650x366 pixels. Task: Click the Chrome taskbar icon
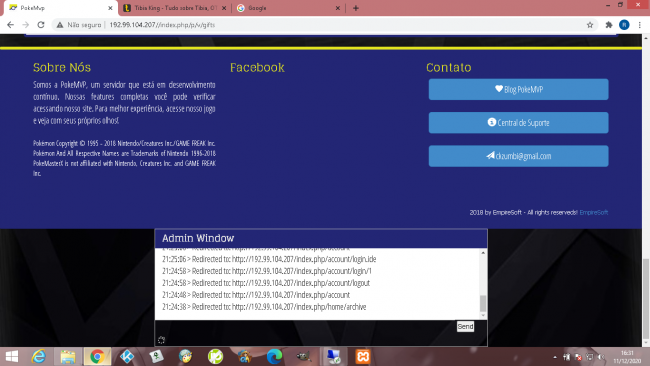(x=97, y=356)
